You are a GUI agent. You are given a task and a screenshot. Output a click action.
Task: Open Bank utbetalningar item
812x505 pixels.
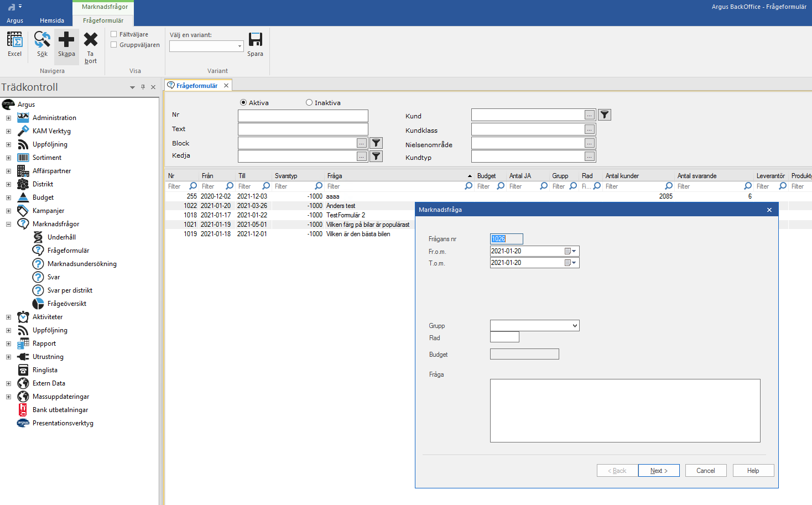(x=60, y=410)
